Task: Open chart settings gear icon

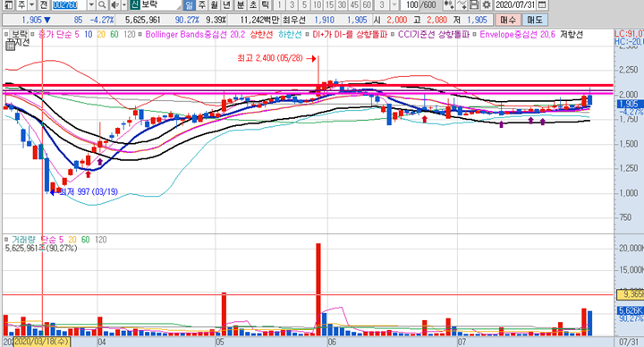Action: click(487, 5)
